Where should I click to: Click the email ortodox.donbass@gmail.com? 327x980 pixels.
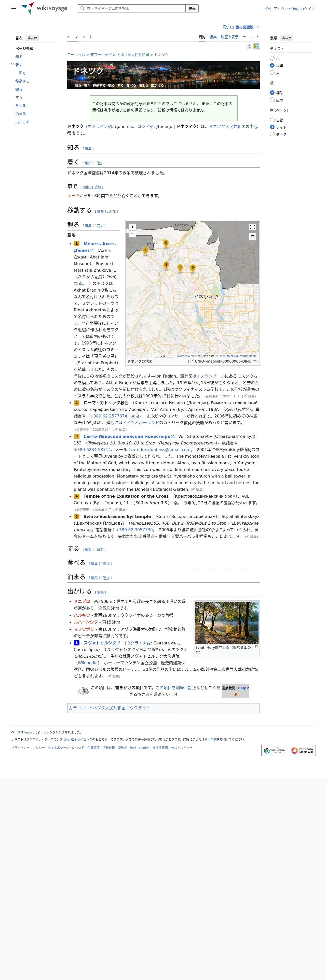click(x=161, y=450)
